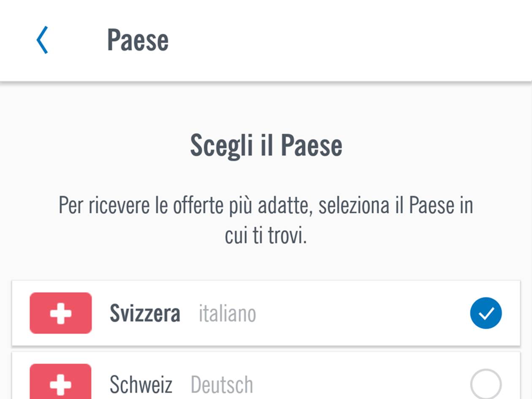Click the grey italiano language label
This screenshot has width=532, height=399.
[227, 314]
